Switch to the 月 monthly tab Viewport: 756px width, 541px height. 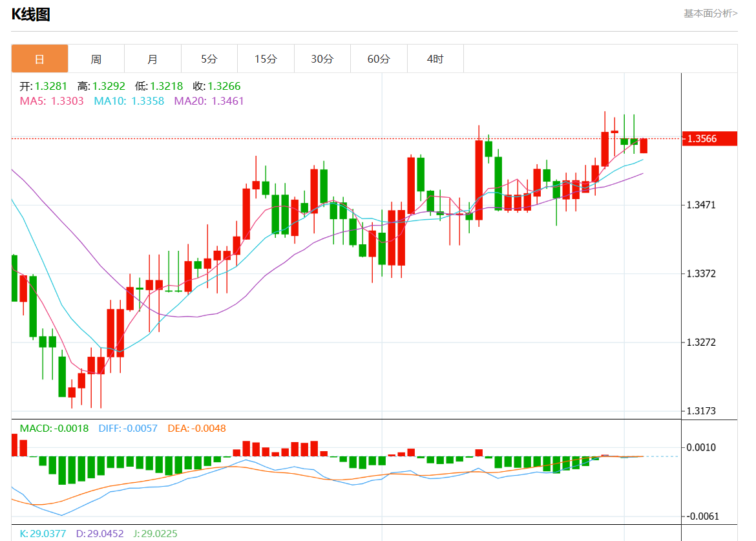(153, 59)
